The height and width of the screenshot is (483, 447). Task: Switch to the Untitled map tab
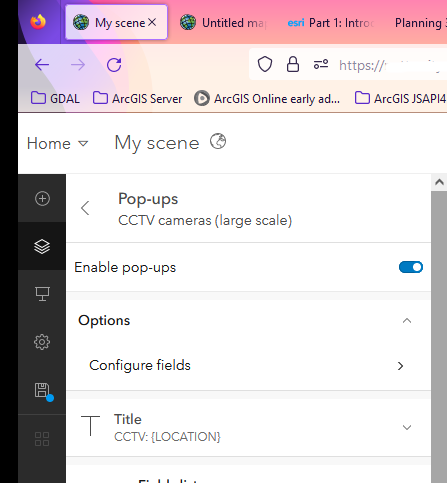pyautogui.click(x=223, y=23)
